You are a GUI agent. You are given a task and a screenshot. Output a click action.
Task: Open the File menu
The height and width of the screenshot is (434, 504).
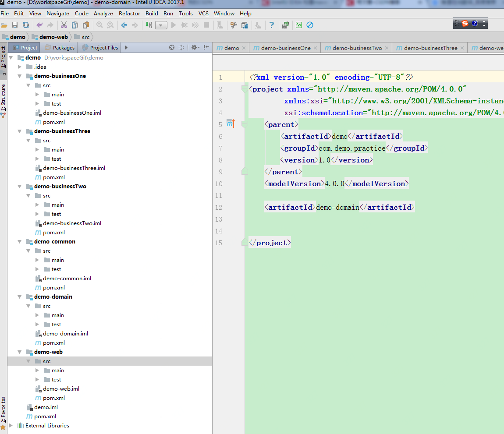[4, 14]
